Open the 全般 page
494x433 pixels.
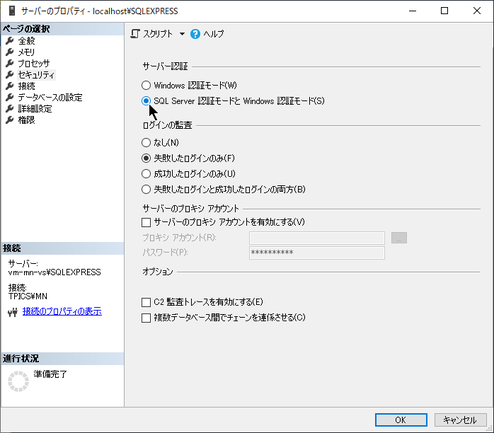click(26, 41)
